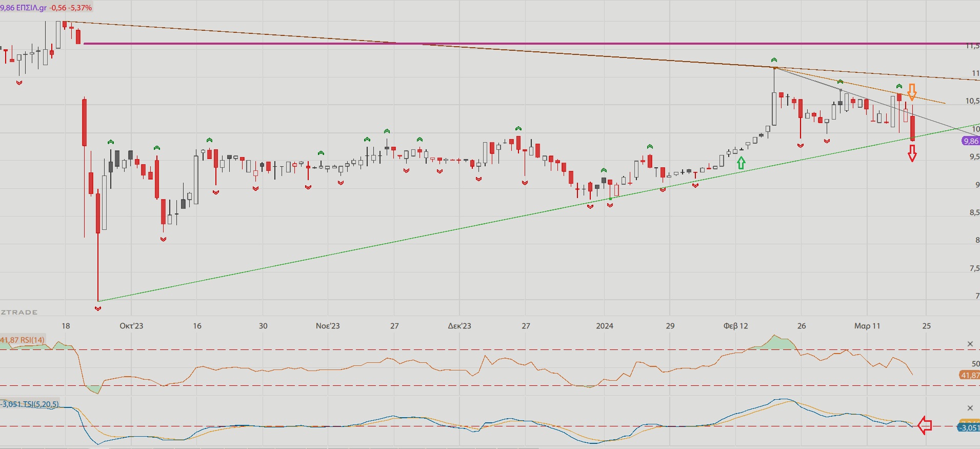980x449 pixels.
Task: Click the 30 date label on time axis
Action: tap(263, 326)
